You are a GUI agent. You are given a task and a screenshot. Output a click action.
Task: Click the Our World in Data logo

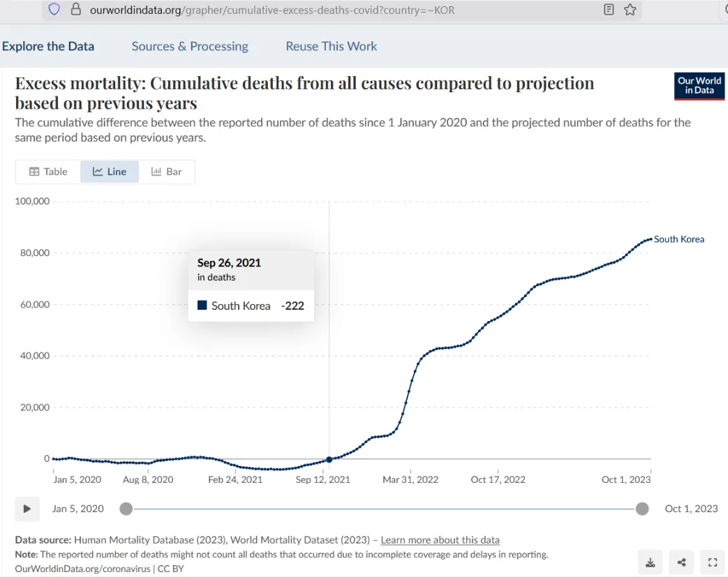click(x=699, y=86)
